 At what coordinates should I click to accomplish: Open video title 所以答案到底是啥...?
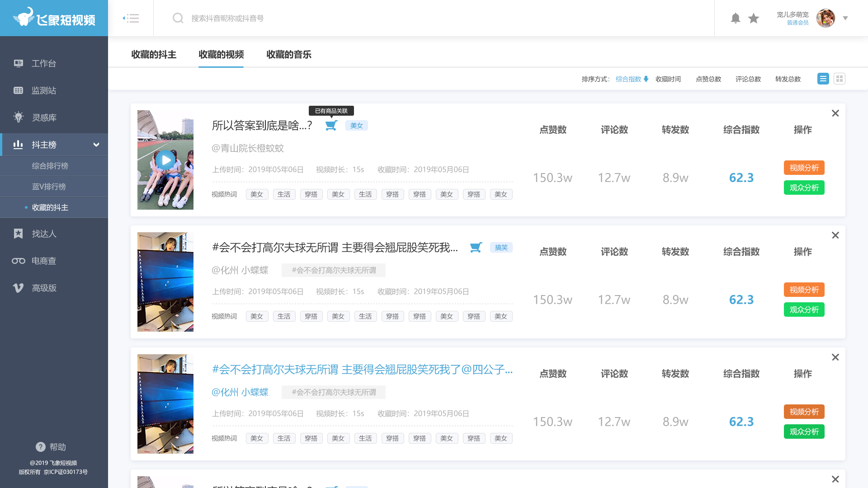(x=262, y=126)
